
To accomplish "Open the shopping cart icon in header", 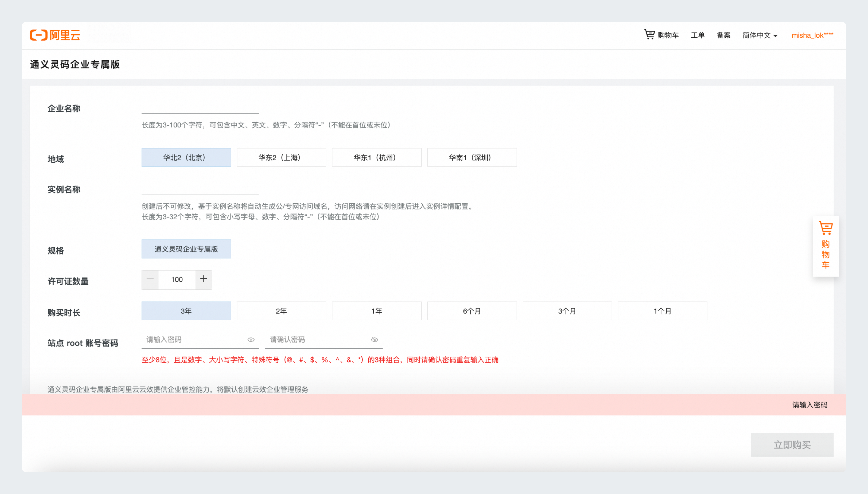I will point(649,34).
